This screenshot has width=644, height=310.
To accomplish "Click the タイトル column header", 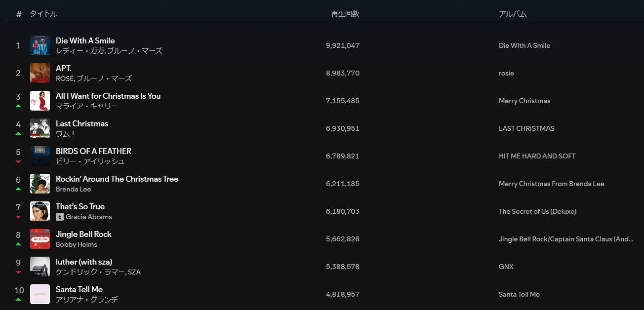I will [x=43, y=14].
